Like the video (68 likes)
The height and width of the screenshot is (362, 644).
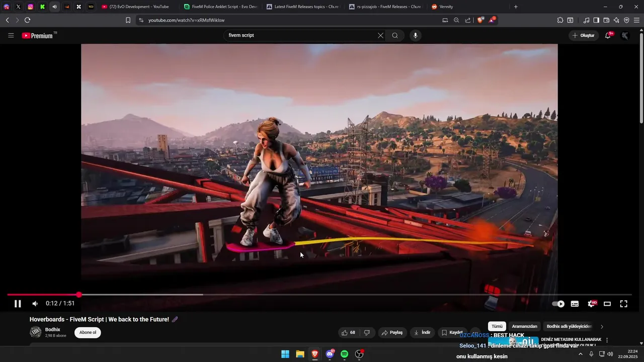[349, 332]
